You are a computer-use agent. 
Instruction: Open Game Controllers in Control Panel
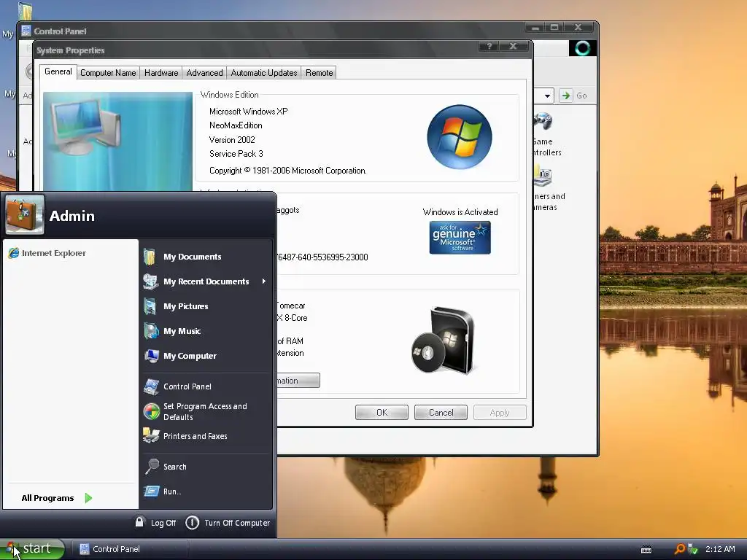pos(546,134)
